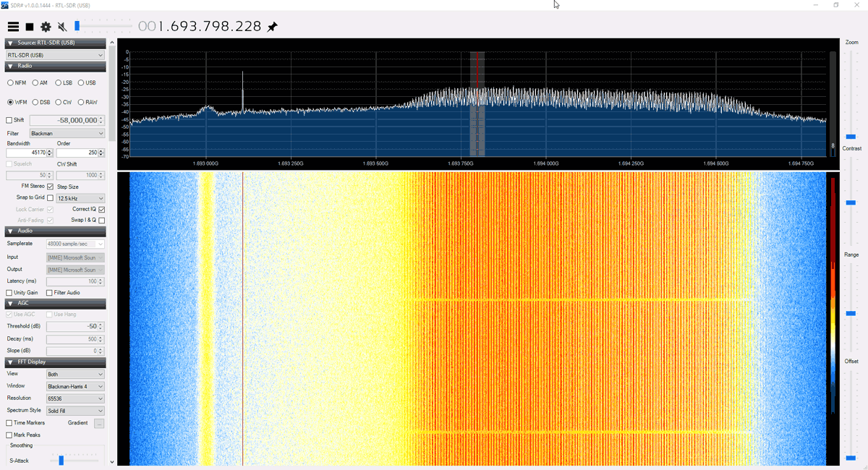Toggle Swap I & Q
Viewport: 868px width, 470px height.
click(101, 220)
